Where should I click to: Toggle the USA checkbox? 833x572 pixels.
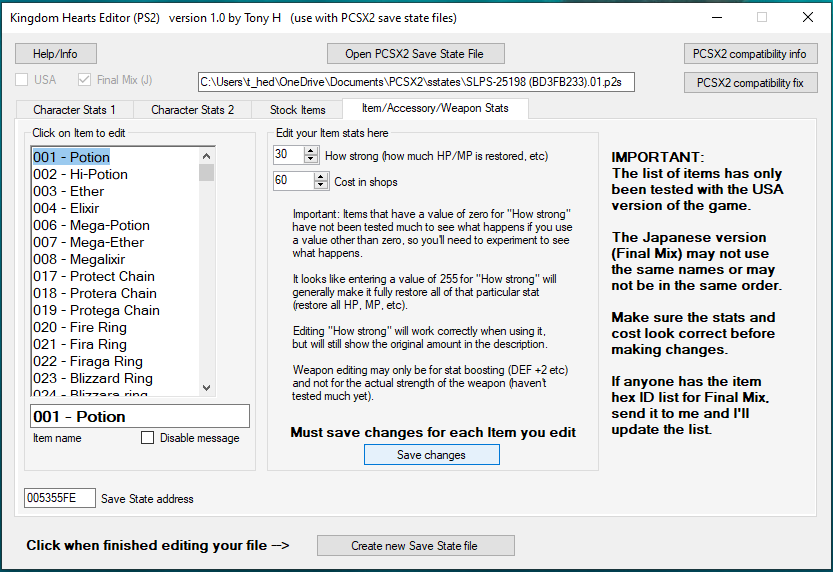(22, 80)
